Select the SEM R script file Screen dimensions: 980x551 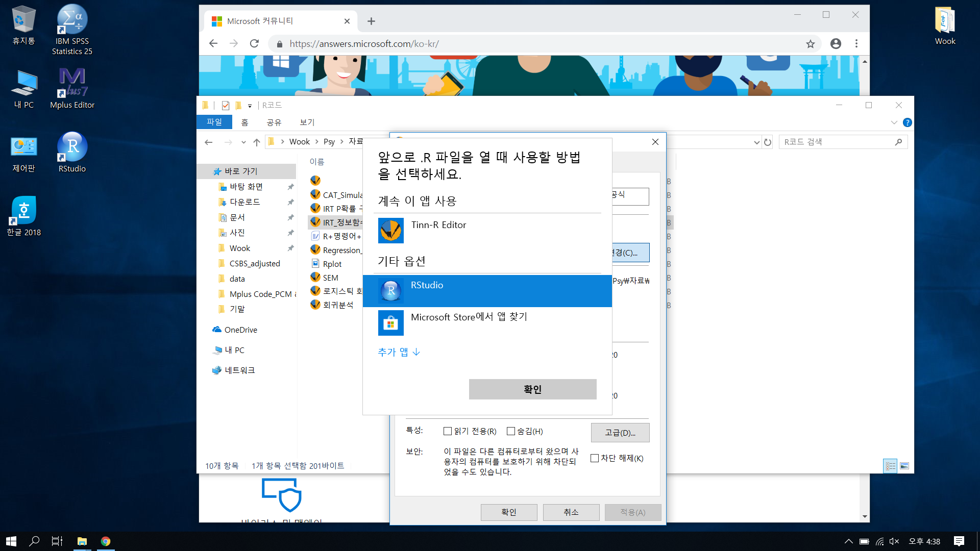coord(329,277)
